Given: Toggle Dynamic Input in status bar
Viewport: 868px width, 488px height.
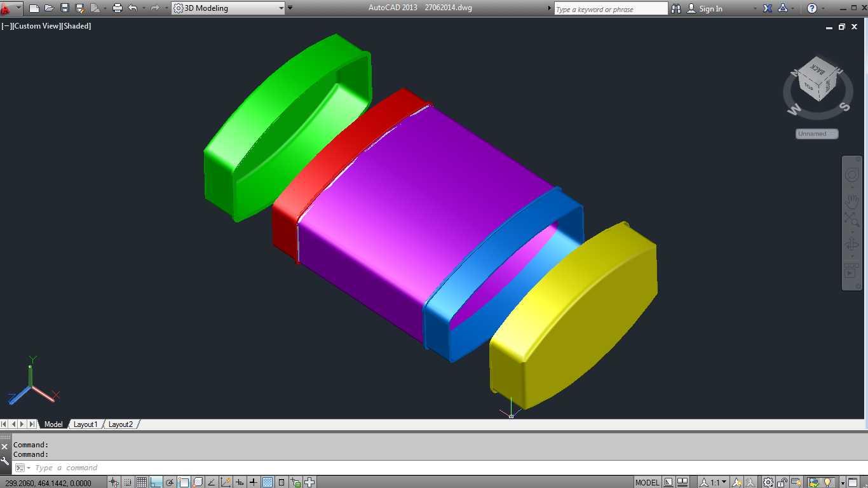Looking at the screenshot, I should pyautogui.click(x=239, y=482).
